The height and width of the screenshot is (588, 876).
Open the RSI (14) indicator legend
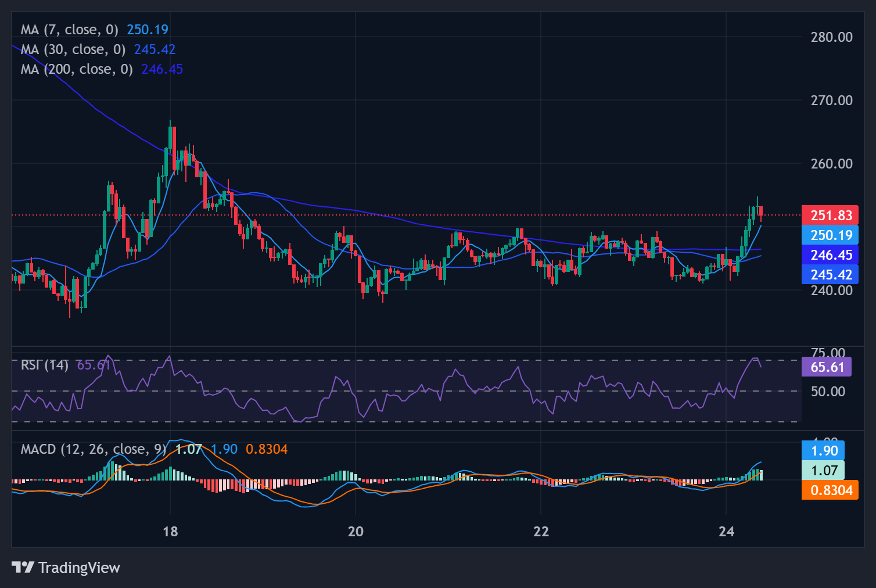(x=44, y=365)
